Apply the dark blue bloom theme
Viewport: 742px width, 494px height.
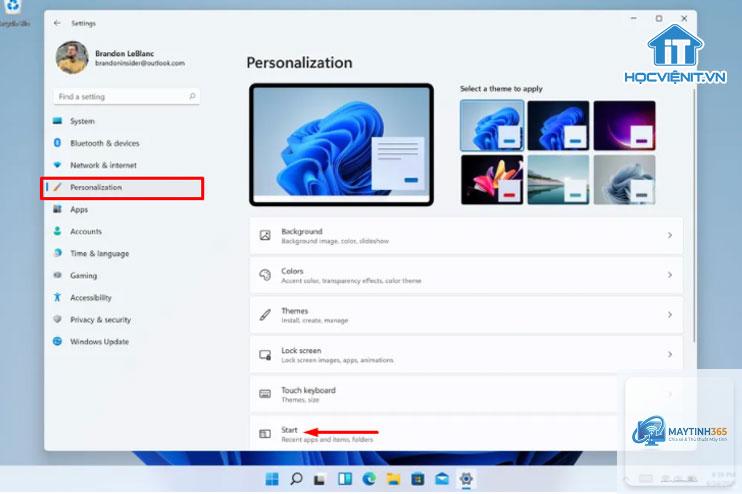(x=558, y=125)
